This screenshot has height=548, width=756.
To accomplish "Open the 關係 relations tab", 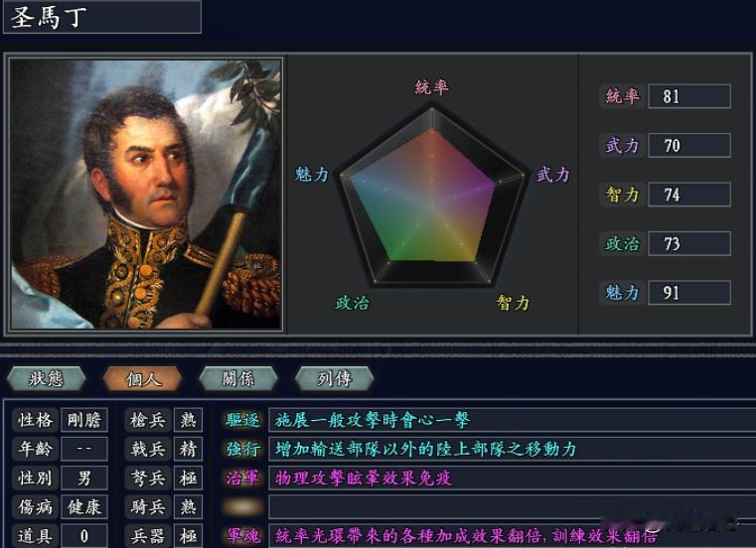I will [238, 378].
